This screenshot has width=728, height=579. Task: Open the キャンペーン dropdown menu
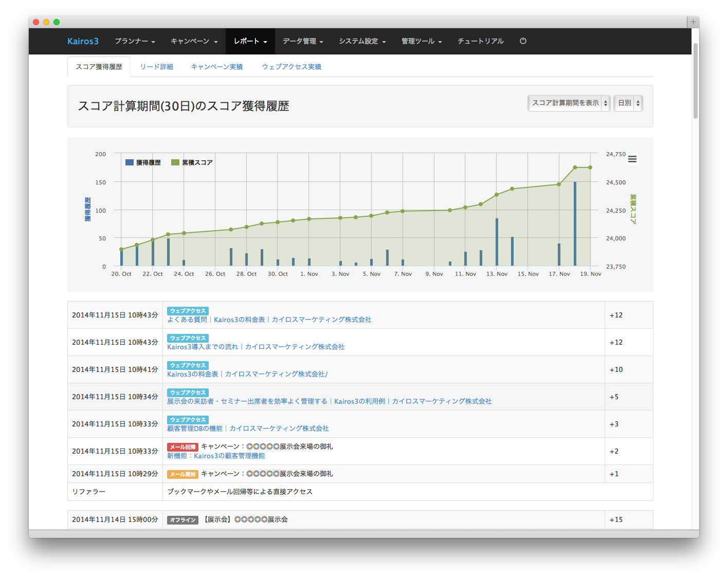pos(194,41)
